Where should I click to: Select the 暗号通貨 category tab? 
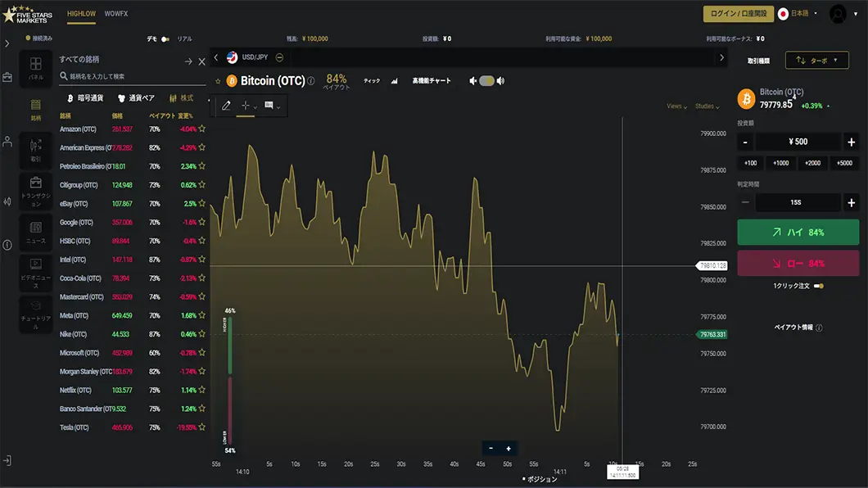coord(85,98)
